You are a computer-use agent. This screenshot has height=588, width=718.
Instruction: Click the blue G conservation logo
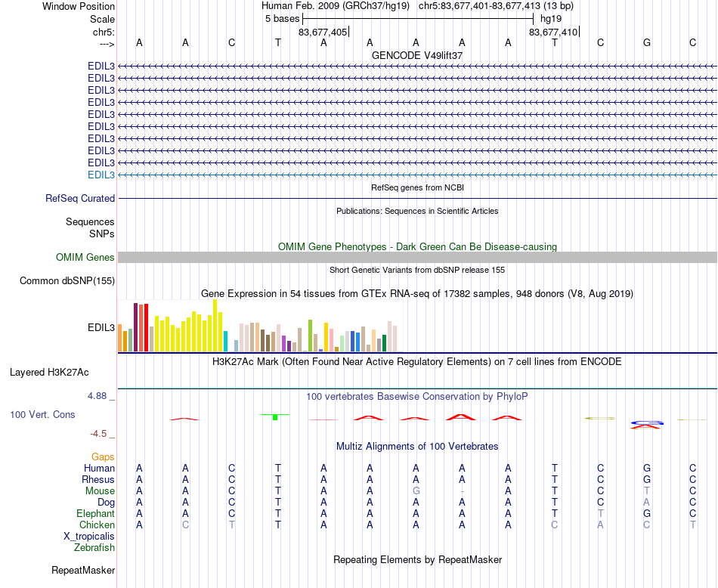coord(646,422)
